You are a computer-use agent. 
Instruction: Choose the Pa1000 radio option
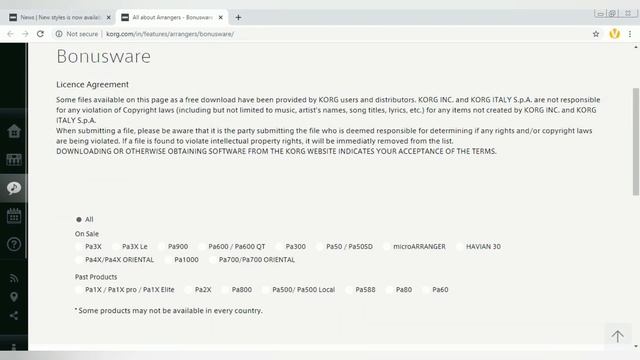(x=168, y=260)
